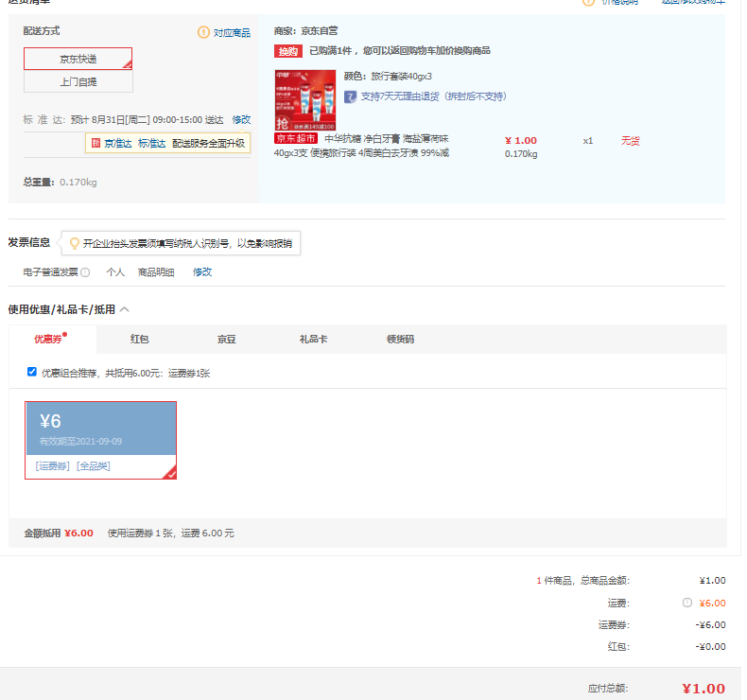Click the 运费 info icon
The image size is (747, 700).
point(687,603)
